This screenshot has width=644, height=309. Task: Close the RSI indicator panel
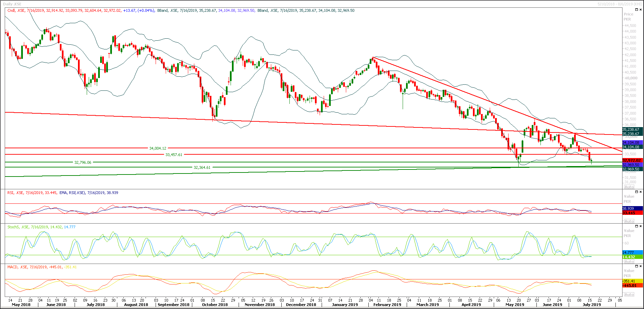(641, 192)
